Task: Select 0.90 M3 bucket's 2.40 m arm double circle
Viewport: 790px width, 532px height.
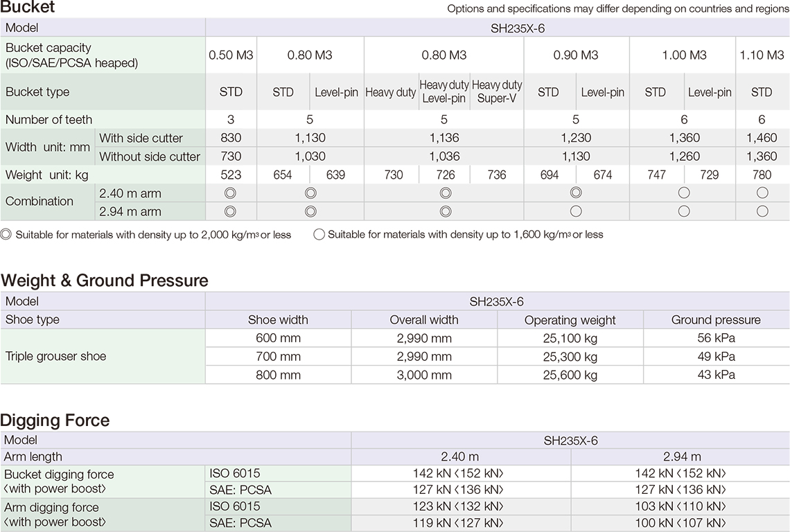Action: pos(576,193)
